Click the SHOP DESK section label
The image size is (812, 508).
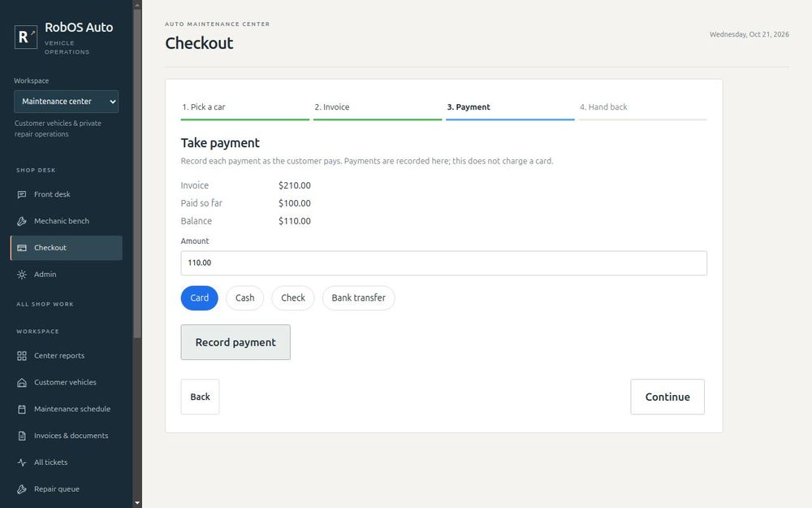[x=36, y=170]
